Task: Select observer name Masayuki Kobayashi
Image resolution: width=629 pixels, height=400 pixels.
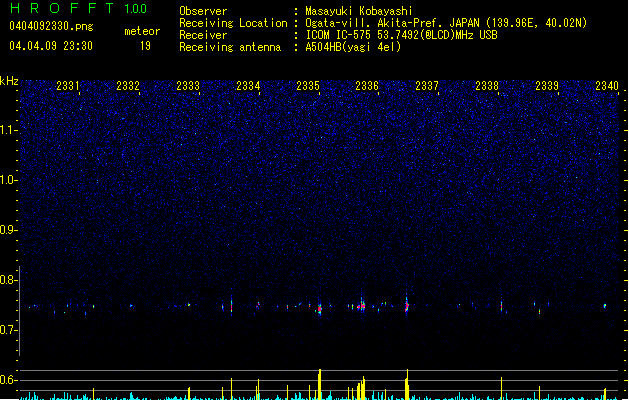Action: tap(359, 11)
